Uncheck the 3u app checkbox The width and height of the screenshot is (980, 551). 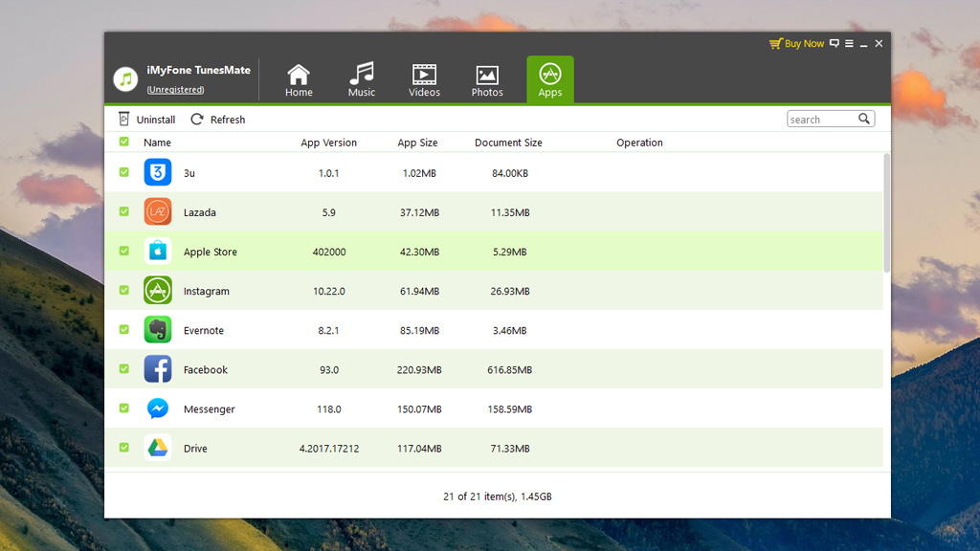click(x=124, y=172)
